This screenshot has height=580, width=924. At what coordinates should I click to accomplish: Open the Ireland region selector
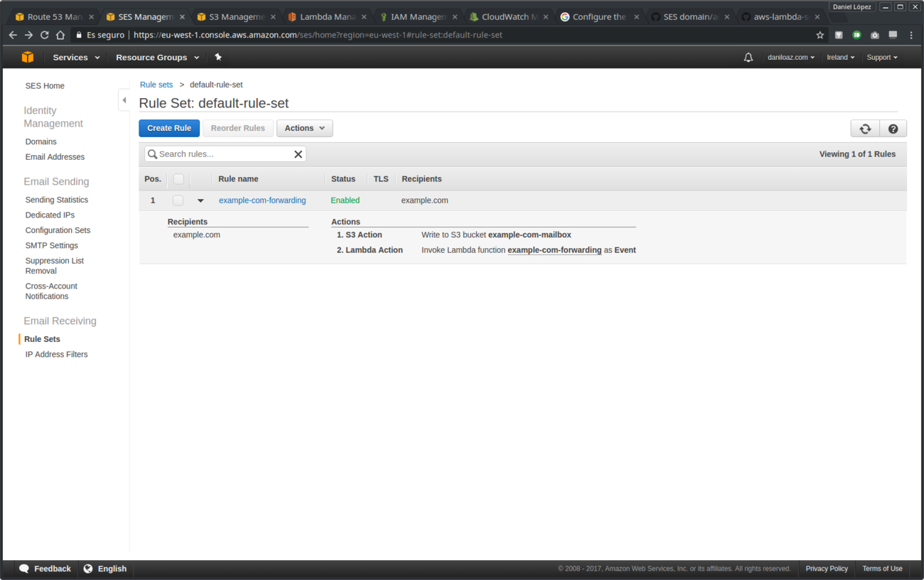coord(840,57)
